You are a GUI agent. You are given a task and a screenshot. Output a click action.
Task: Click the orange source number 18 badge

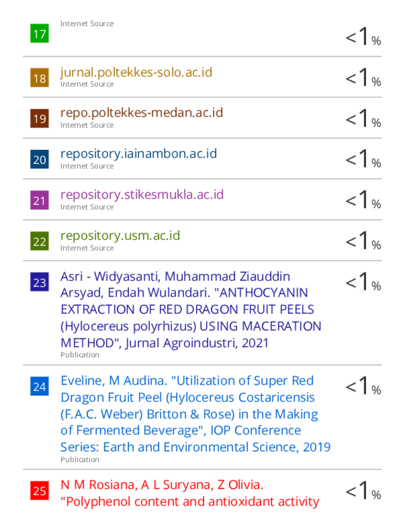pos(39,78)
